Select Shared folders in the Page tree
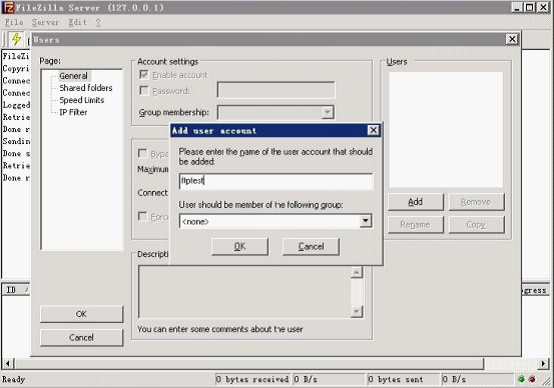The height and width of the screenshot is (388, 554). [86, 88]
